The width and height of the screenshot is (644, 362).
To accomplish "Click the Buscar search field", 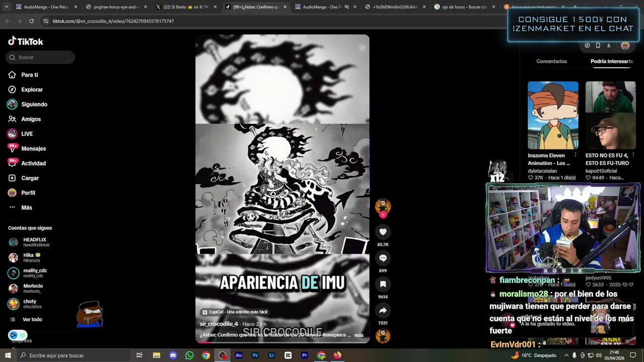I will click(x=40, y=57).
